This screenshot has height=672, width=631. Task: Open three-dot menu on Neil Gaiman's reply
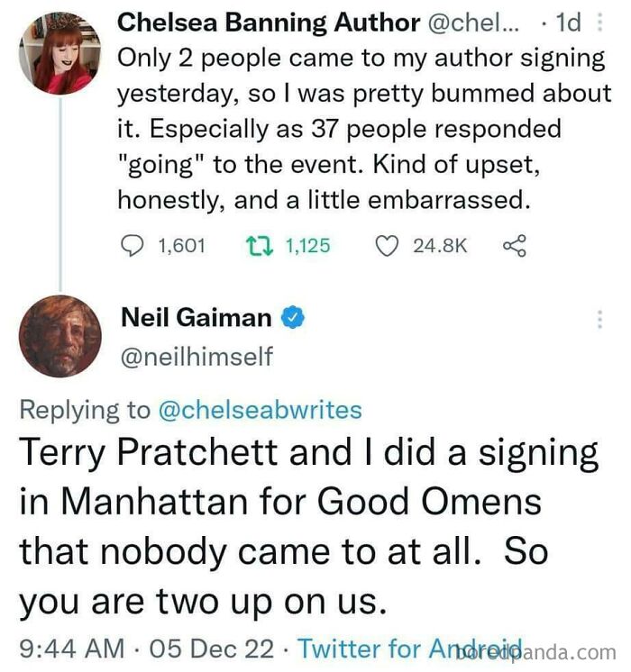point(599,320)
